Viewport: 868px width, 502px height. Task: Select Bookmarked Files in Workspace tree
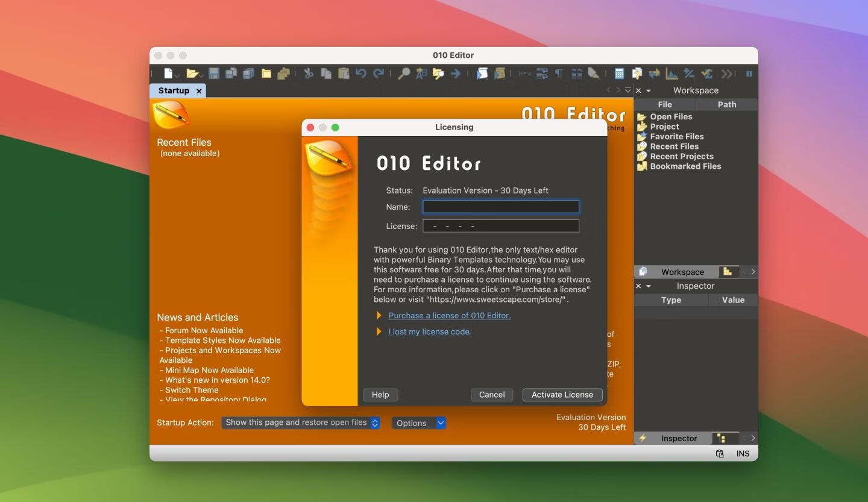pyautogui.click(x=685, y=166)
